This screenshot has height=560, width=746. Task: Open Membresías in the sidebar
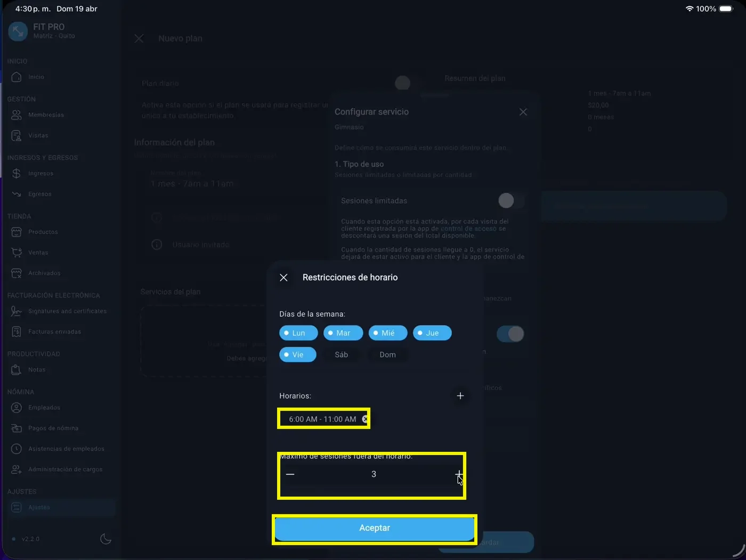pos(46,115)
